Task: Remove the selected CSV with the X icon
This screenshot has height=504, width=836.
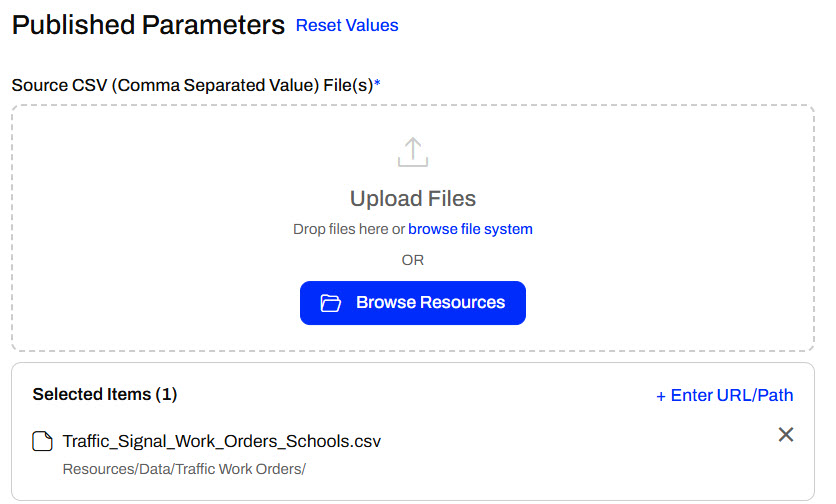Action: pyautogui.click(x=786, y=434)
